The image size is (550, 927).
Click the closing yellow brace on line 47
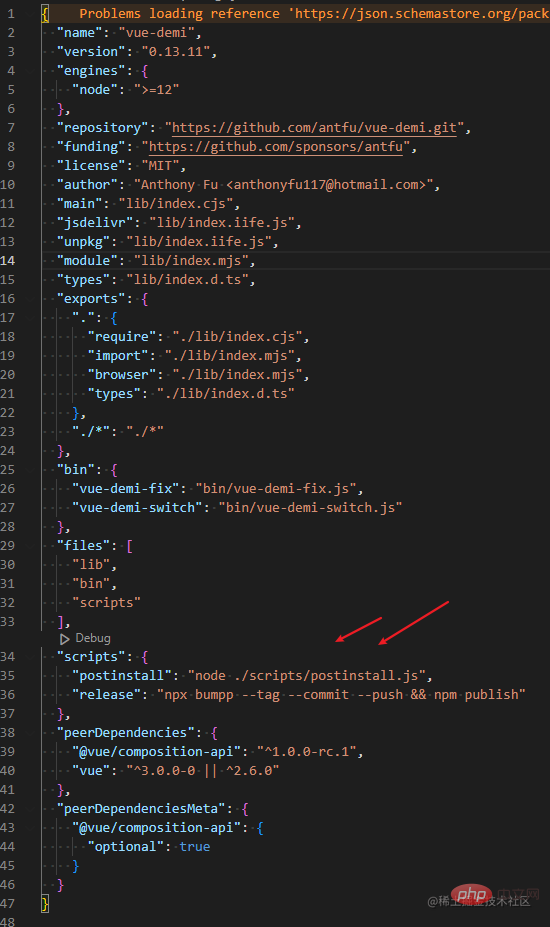[x=46, y=904]
